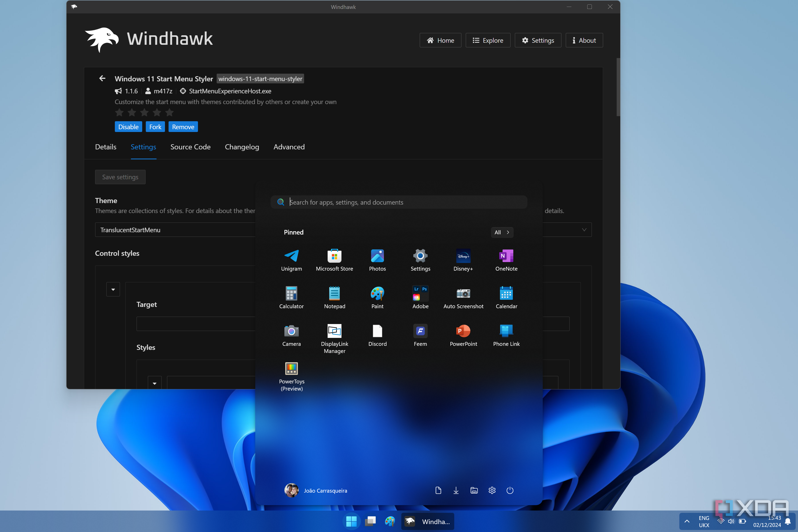Screen dimensions: 798x532
Task: Click the back arrow beside mod title
Action: (x=102, y=78)
